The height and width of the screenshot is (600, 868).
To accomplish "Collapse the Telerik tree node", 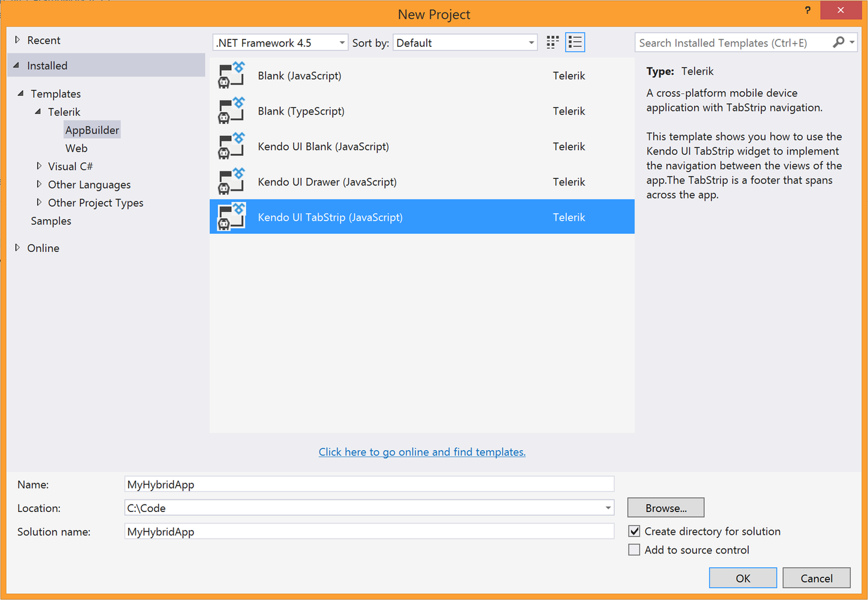I will point(39,112).
